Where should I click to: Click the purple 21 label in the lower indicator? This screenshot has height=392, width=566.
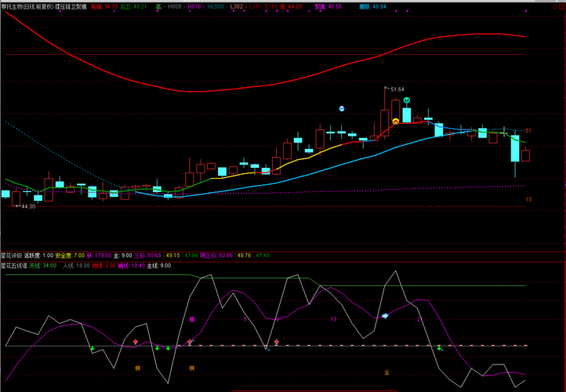(420, 319)
